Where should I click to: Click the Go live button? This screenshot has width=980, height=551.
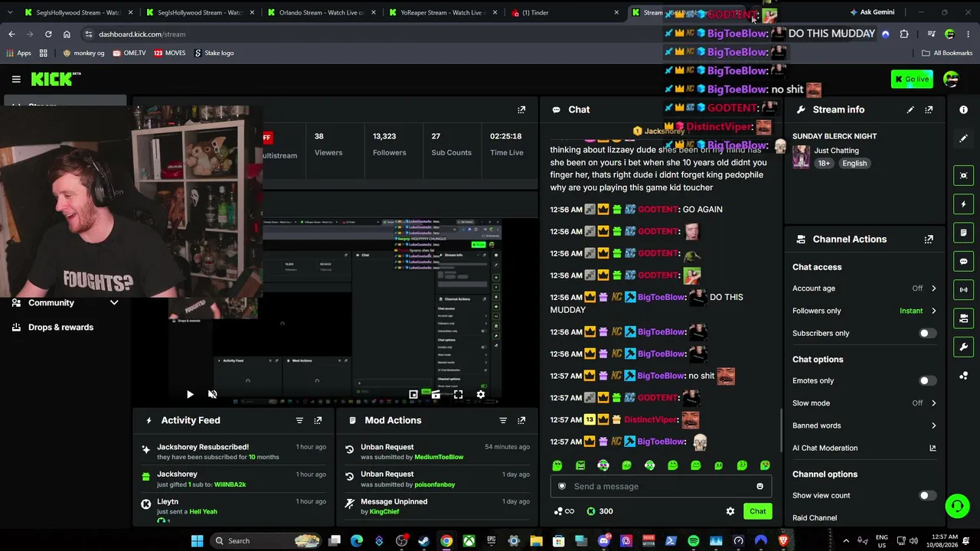point(911,79)
